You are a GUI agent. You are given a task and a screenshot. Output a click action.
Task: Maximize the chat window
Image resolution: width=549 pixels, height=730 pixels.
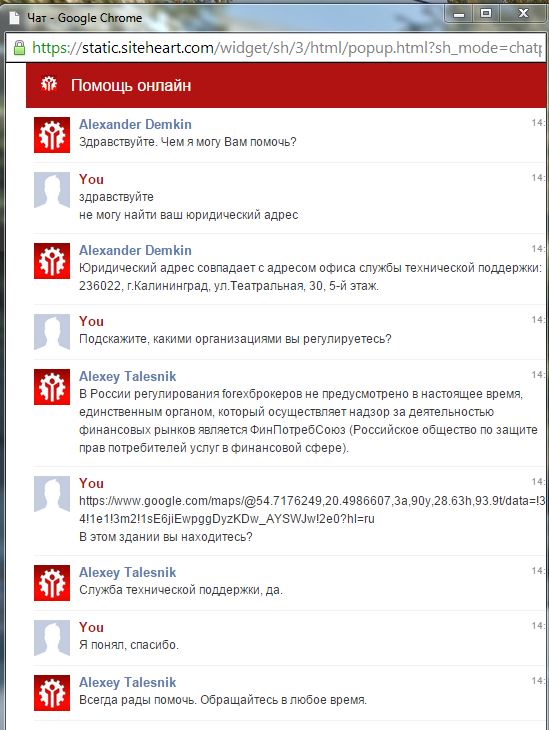486,14
